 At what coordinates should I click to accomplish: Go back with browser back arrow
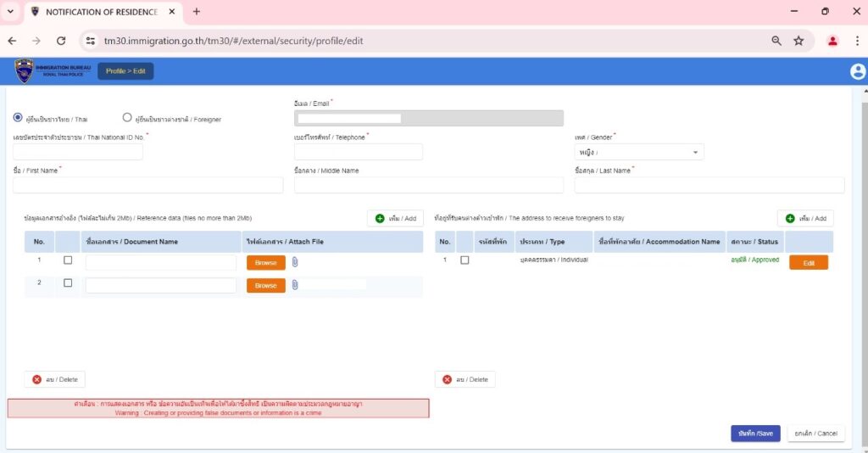point(12,41)
